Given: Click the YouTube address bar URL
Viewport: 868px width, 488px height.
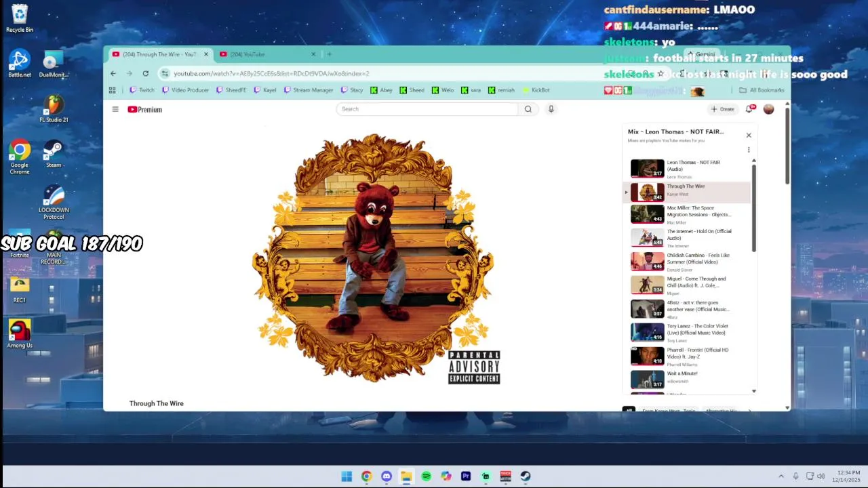Looking at the screenshot, I should tap(271, 73).
